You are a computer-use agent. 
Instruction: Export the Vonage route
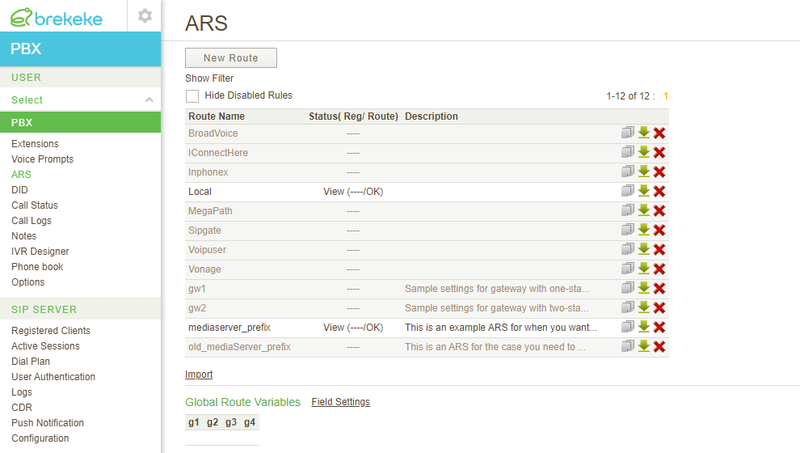(644, 268)
